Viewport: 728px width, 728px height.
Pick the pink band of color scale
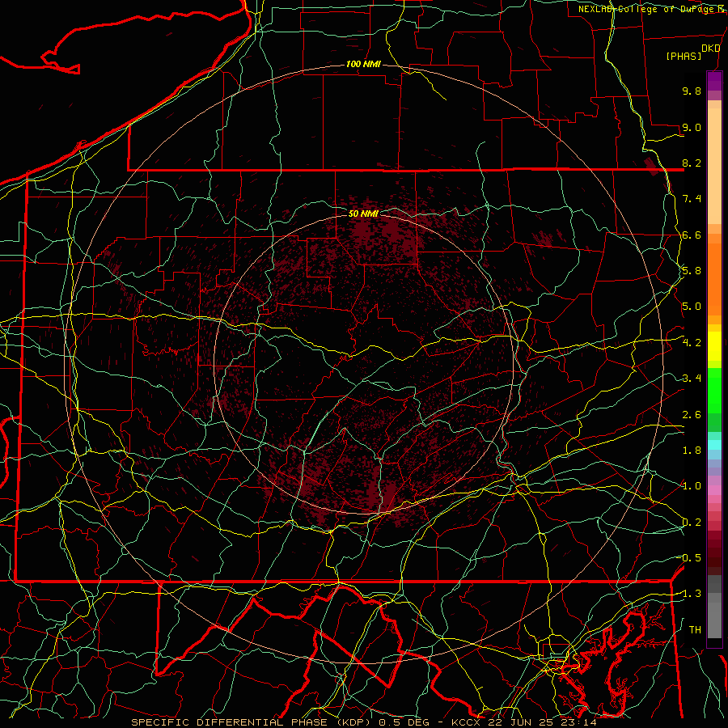pos(714,490)
